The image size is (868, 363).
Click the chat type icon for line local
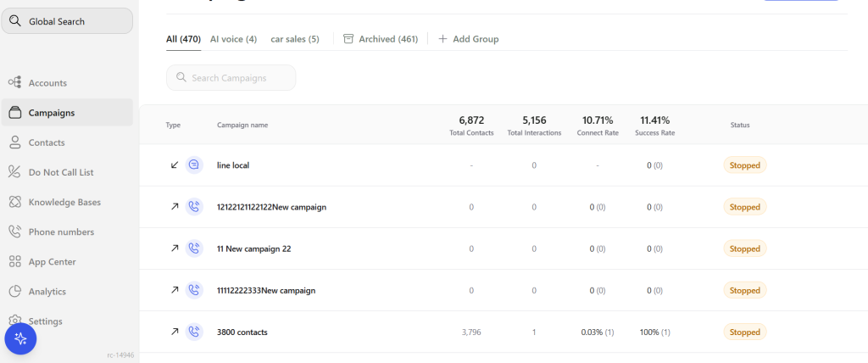(194, 165)
